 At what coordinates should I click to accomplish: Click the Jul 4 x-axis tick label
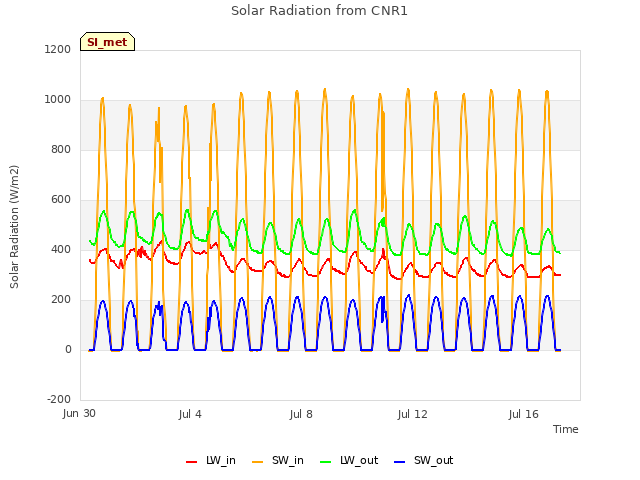pos(190,414)
